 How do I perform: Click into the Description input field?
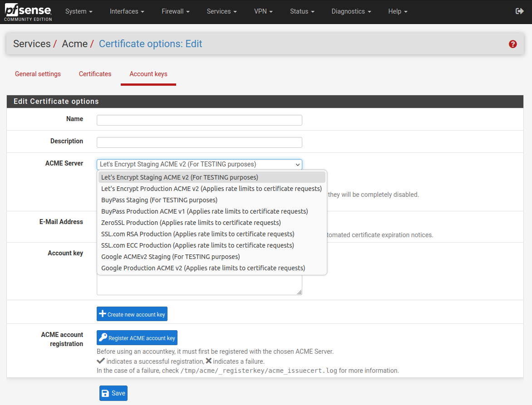199,142
